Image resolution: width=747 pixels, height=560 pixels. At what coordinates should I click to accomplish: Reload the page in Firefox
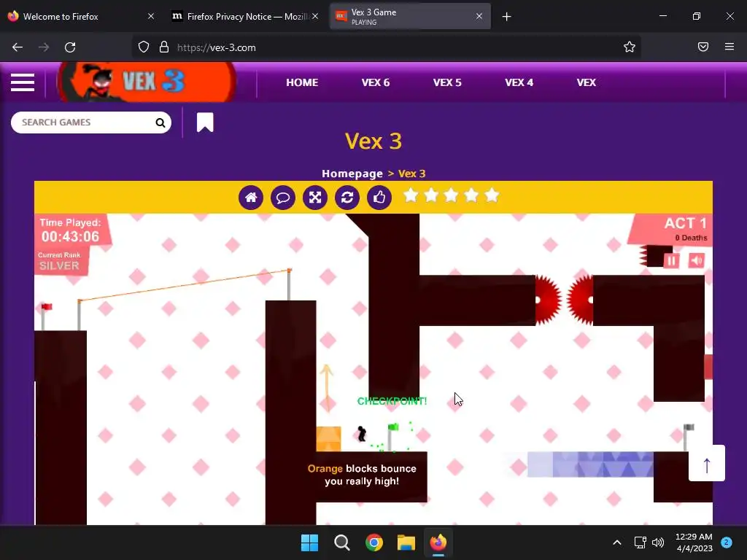[70, 47]
